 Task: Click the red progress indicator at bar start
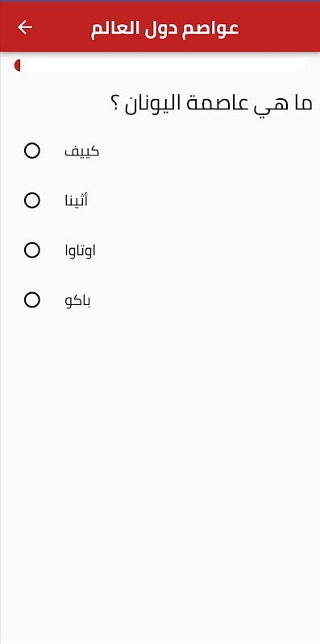point(17,66)
